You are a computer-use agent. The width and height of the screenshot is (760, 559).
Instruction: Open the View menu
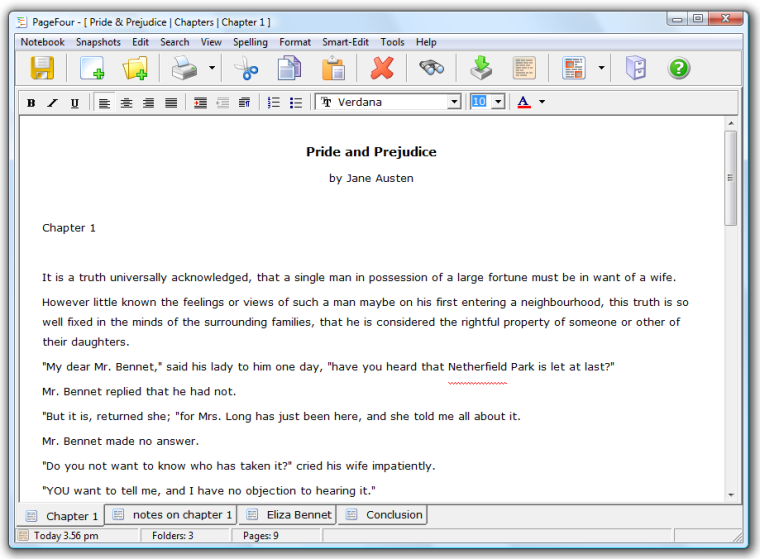(211, 42)
